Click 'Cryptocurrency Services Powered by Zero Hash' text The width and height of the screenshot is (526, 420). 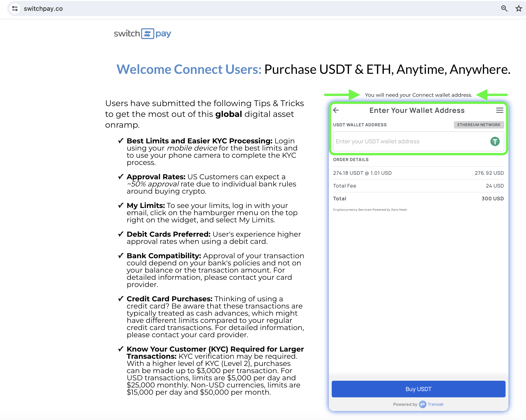(370, 210)
